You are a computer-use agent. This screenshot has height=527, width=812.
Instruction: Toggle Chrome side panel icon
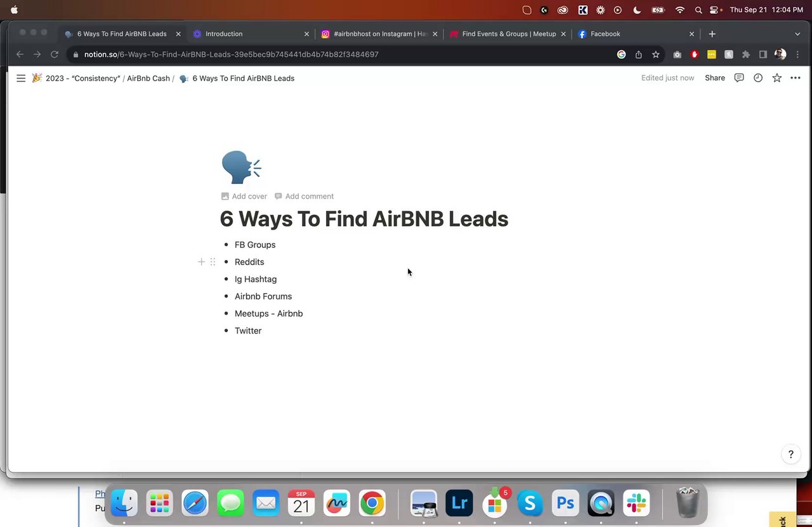click(763, 55)
